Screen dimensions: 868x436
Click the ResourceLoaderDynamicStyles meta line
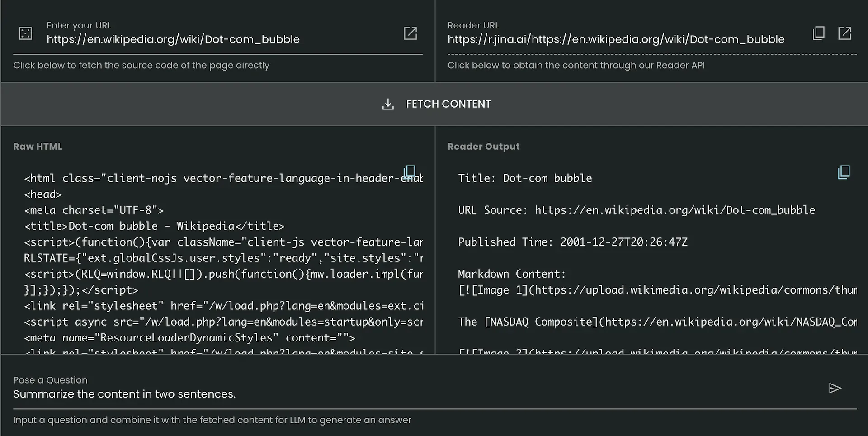(189, 338)
